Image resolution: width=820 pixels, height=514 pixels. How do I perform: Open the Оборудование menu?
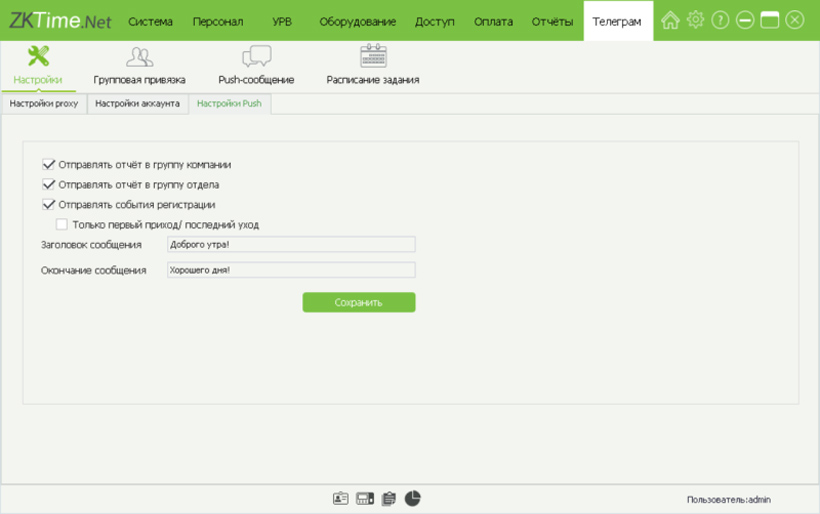[x=357, y=21]
